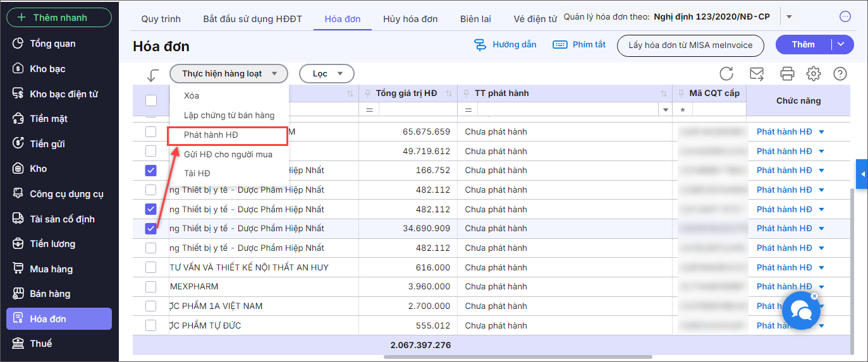Open the Thực hiện hàng loạt dropdown
Screen dimensions: 868x362
[228, 74]
